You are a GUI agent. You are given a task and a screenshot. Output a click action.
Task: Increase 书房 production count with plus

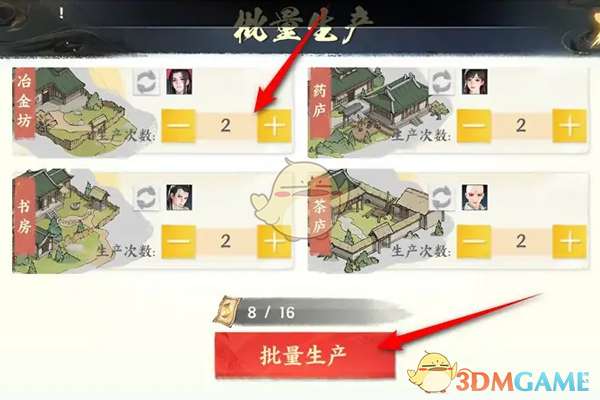(274, 242)
